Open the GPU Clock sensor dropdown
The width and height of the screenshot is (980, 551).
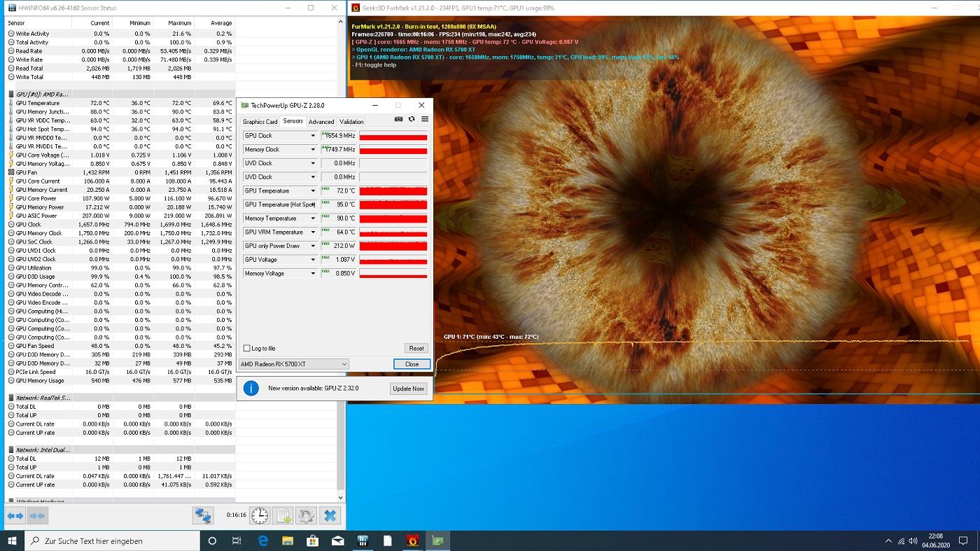[x=313, y=136]
